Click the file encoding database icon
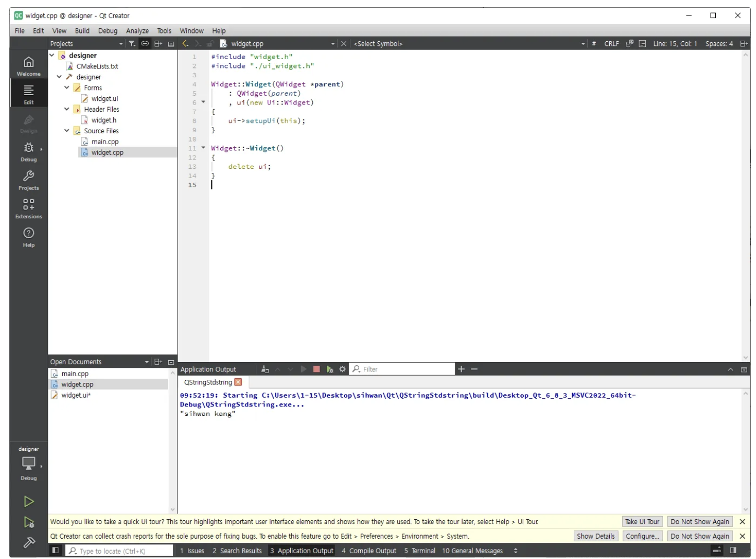 tap(630, 44)
